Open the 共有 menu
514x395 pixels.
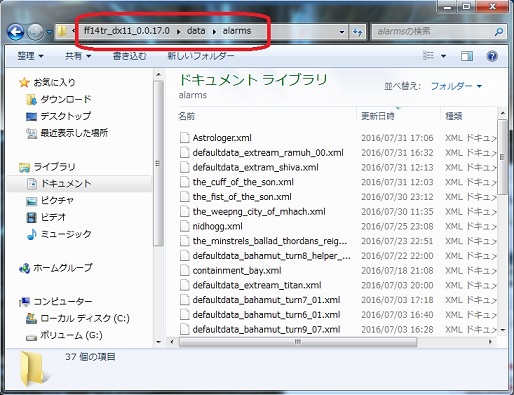point(78,56)
